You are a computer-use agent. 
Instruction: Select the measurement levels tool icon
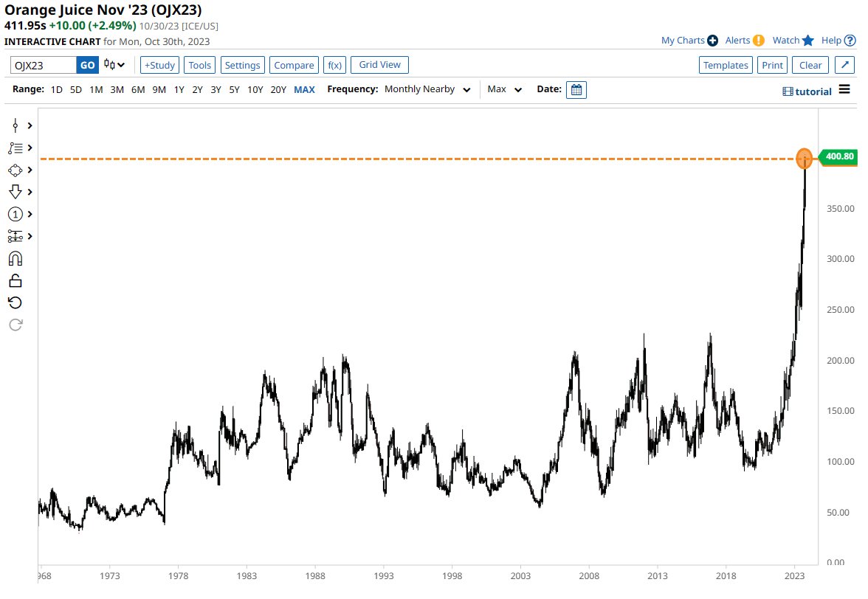pyautogui.click(x=15, y=236)
